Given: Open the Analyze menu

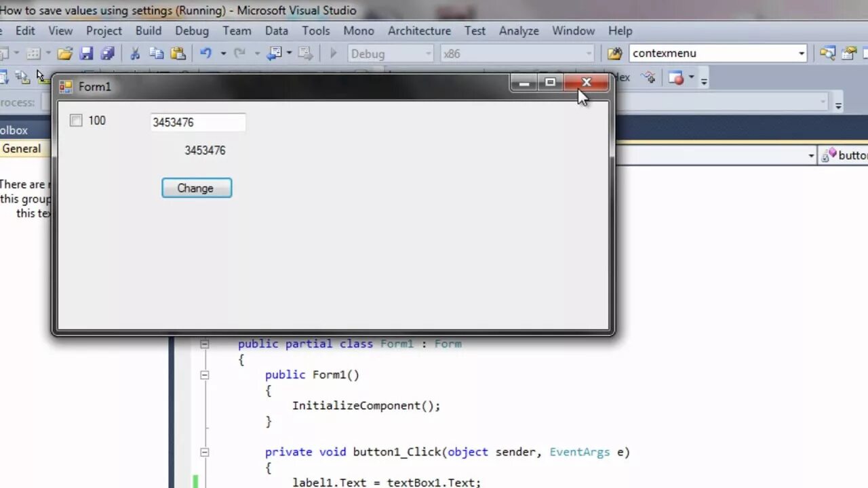Looking at the screenshot, I should (x=518, y=30).
